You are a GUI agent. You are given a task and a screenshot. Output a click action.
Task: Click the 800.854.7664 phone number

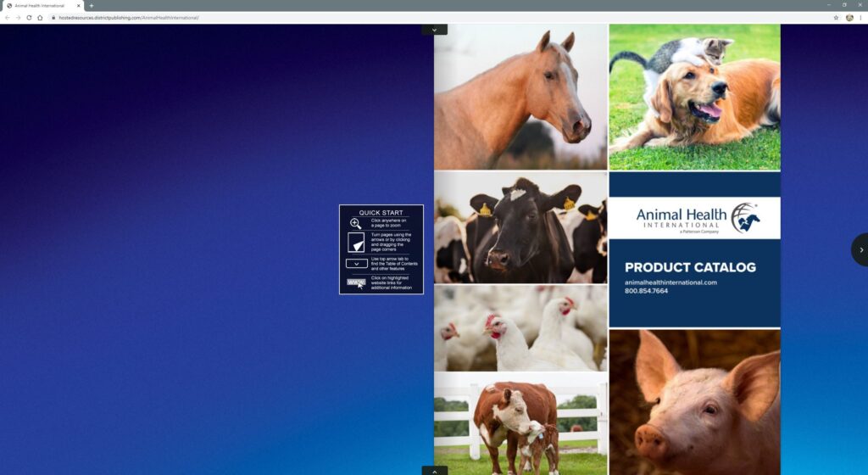coord(646,291)
